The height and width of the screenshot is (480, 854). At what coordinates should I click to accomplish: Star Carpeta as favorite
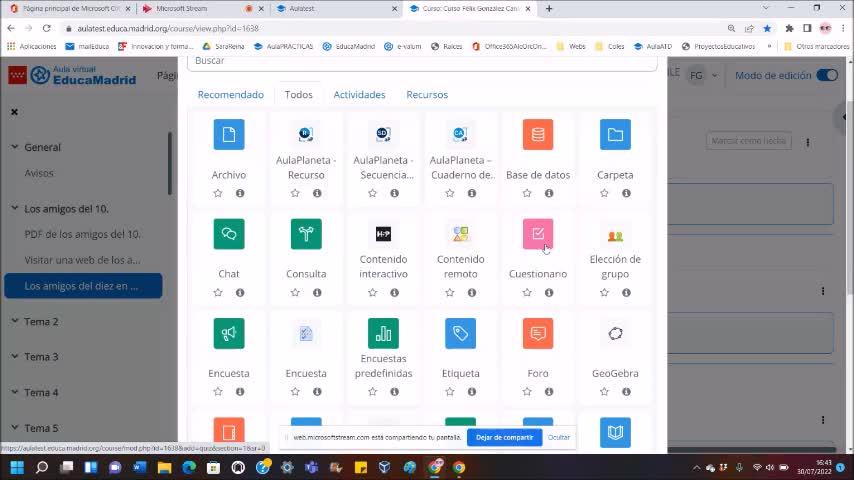click(x=604, y=193)
